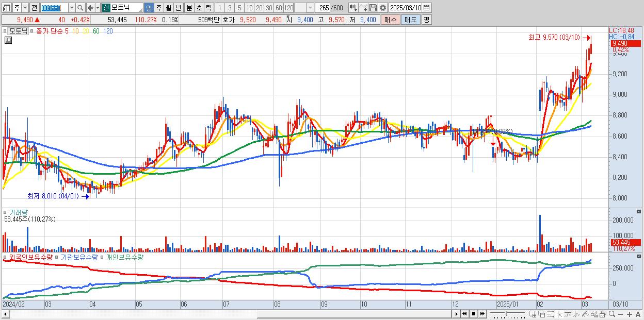Click the plus zoom in icon
Viewport: 644px width, 320px height.
click(x=630, y=314)
